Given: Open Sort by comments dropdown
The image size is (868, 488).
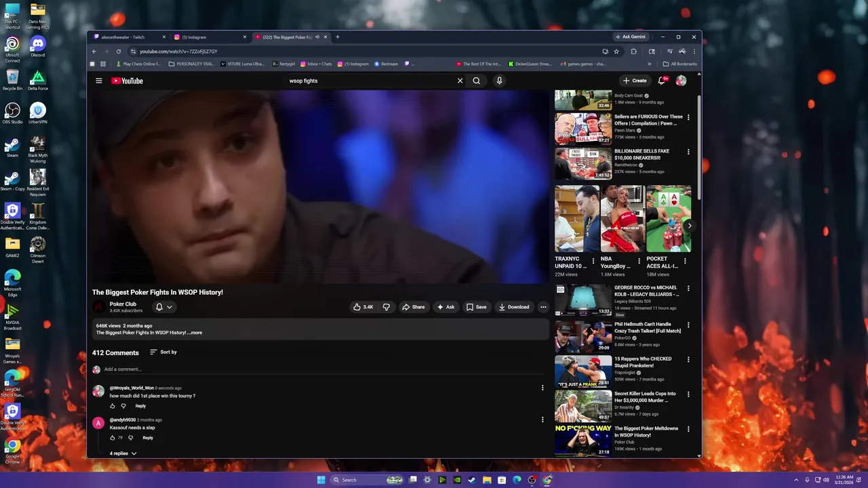Looking at the screenshot, I should [x=163, y=352].
